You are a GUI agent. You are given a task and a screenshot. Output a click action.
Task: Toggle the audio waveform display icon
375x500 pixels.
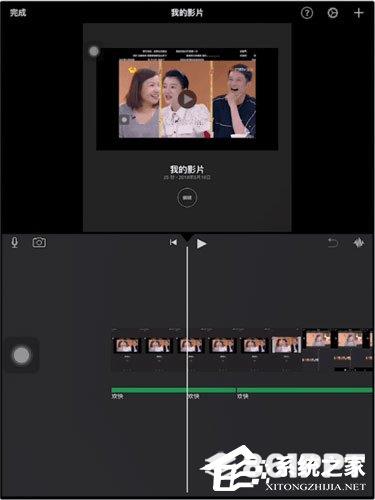pyautogui.click(x=359, y=243)
